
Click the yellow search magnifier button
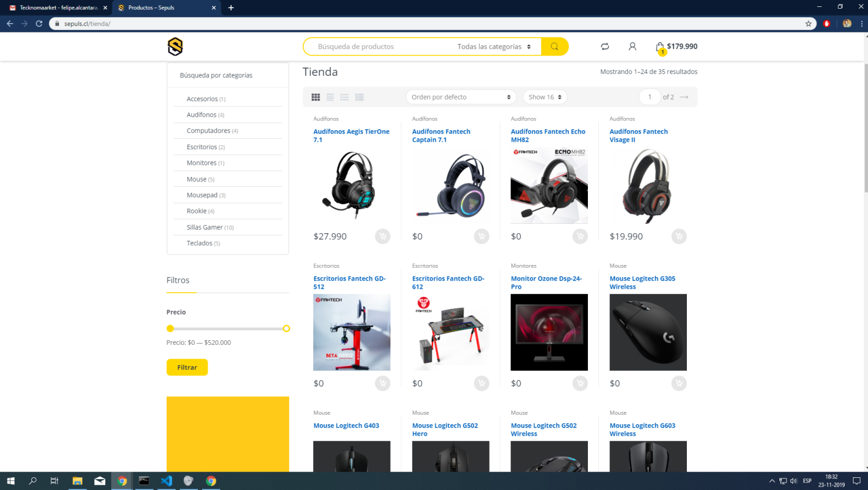554,46
